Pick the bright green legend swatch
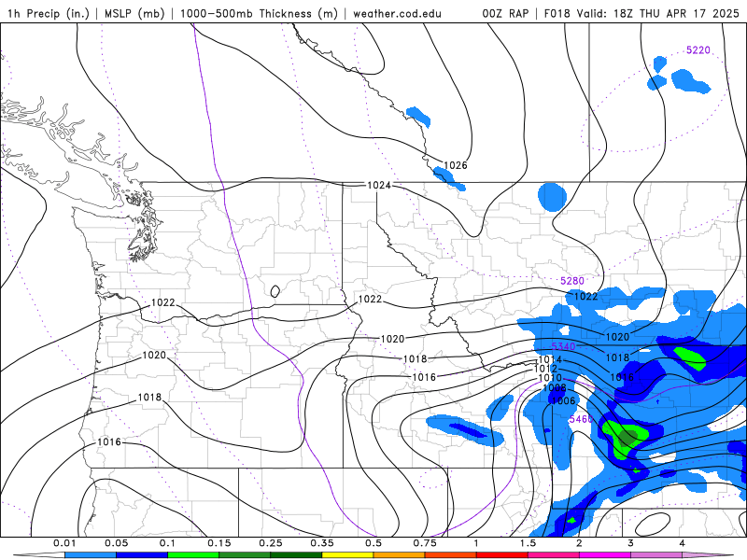 [x=193, y=555]
